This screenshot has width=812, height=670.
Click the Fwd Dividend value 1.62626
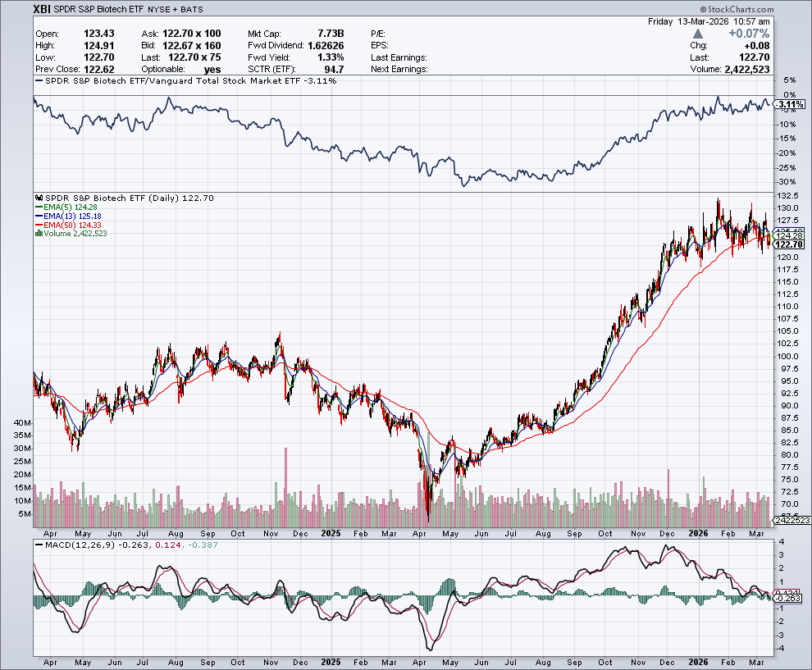[x=326, y=46]
